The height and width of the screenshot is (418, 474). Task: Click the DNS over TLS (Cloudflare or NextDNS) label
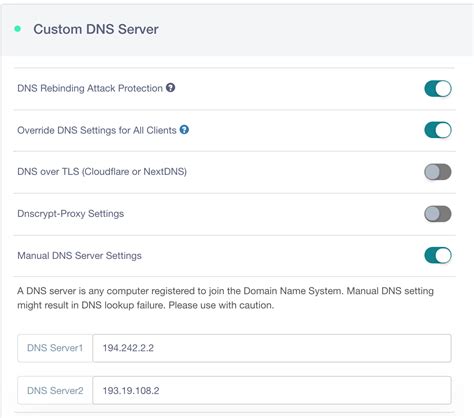[102, 172]
